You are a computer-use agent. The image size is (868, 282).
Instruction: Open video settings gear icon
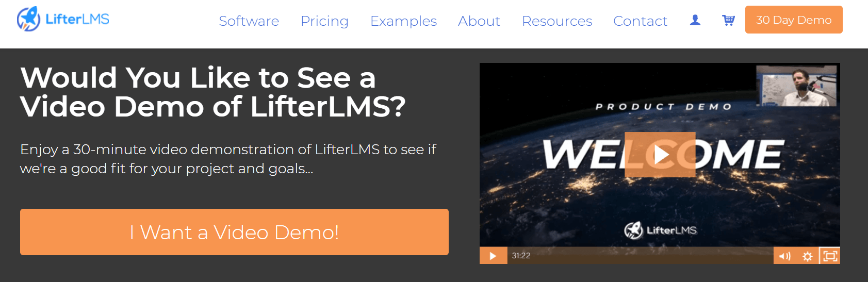pyautogui.click(x=808, y=256)
